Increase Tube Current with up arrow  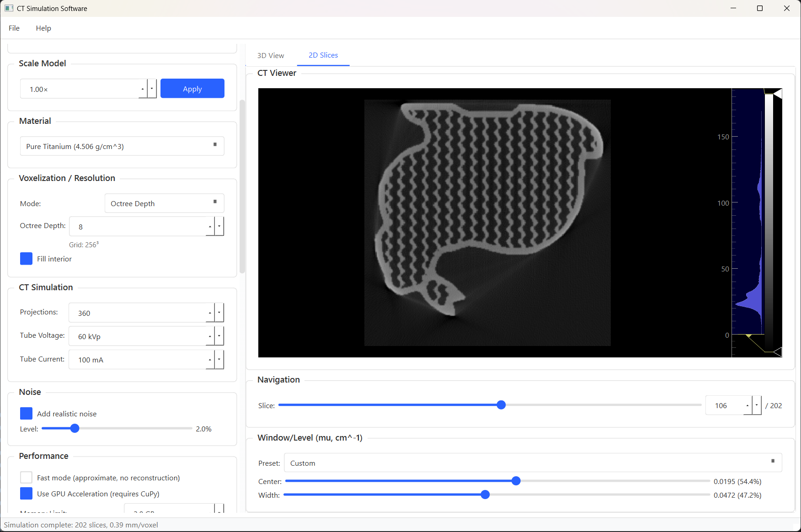coord(210,360)
